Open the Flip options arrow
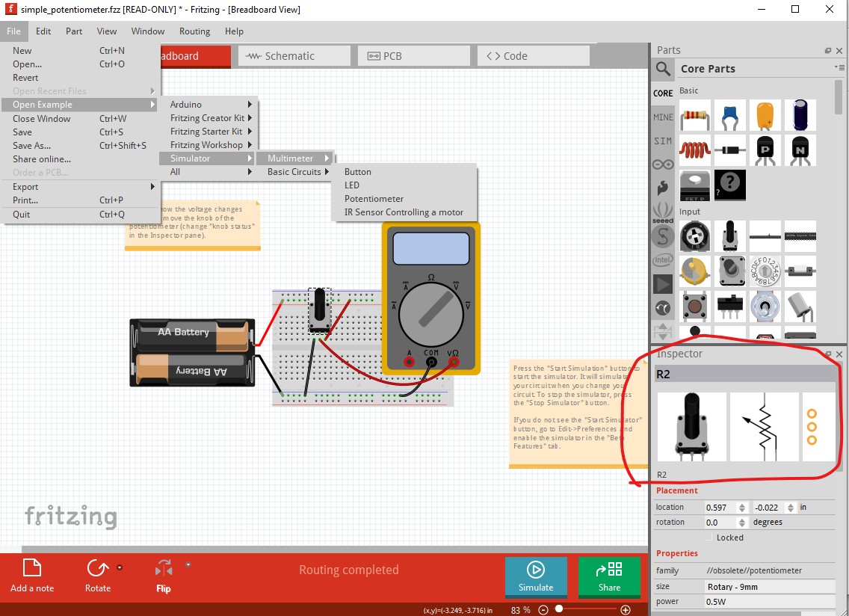 coord(188,564)
